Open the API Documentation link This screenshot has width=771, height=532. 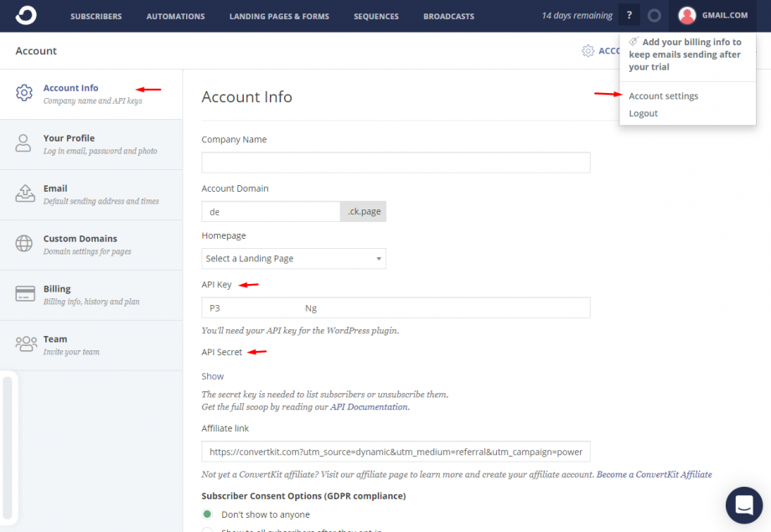[x=369, y=407]
